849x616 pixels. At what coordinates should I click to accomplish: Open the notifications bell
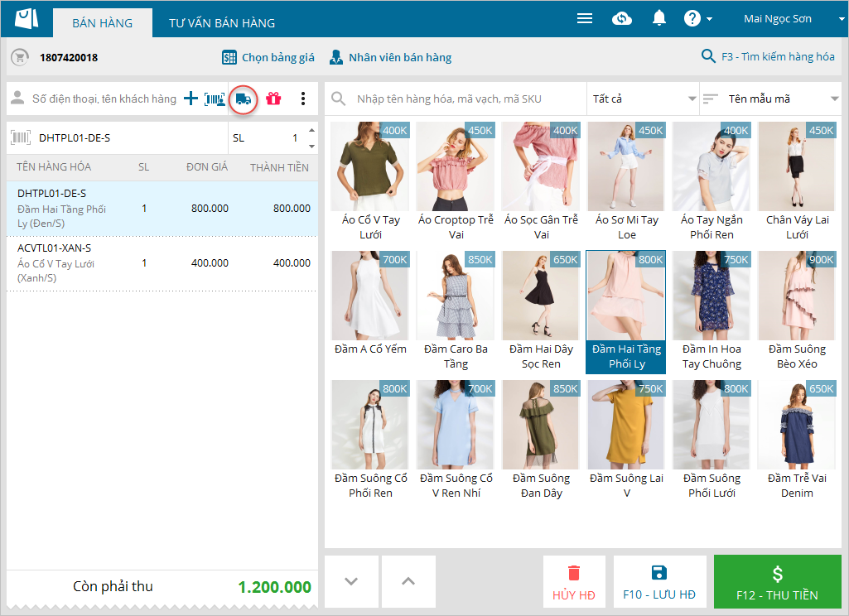point(659,18)
